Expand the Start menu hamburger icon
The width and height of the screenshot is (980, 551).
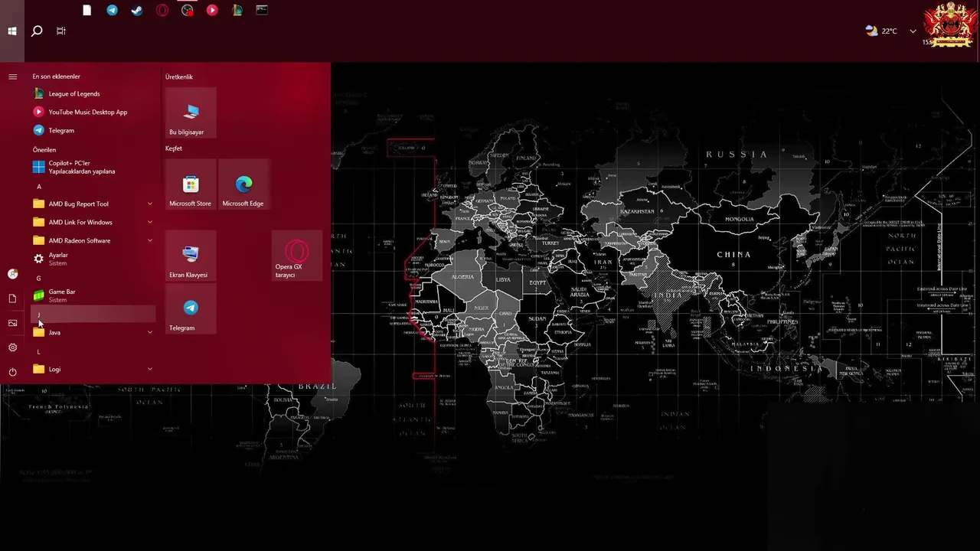[x=12, y=77]
